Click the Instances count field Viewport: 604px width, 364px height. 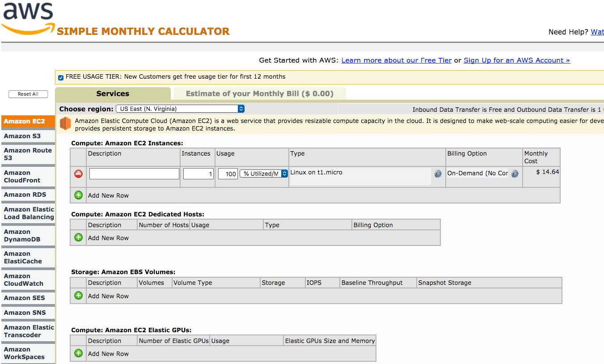click(199, 174)
